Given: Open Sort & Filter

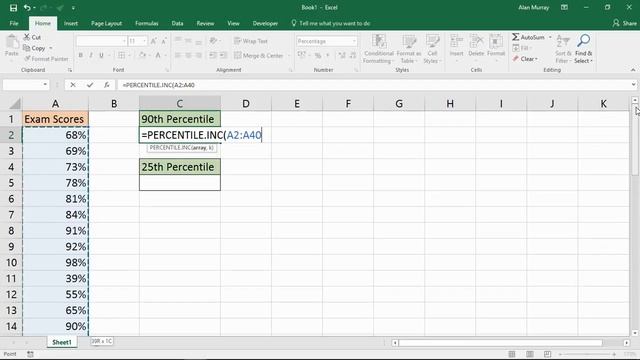Looking at the screenshot, I should coord(562,49).
